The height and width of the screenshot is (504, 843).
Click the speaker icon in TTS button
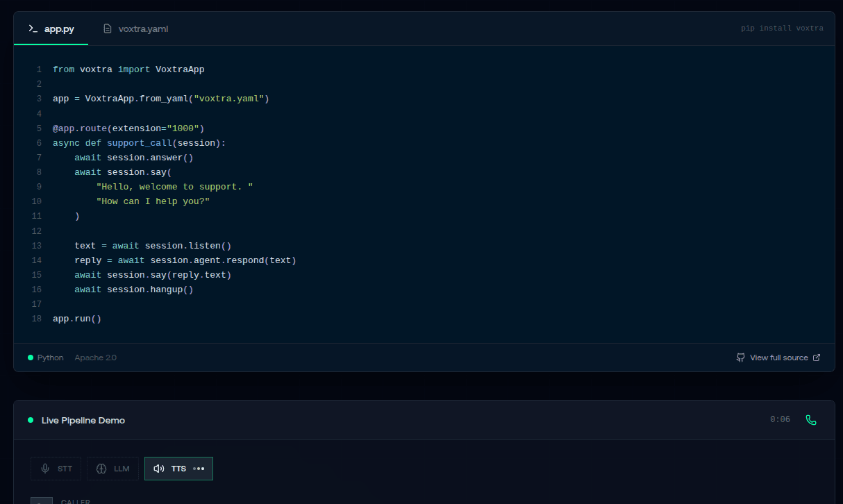click(x=159, y=469)
